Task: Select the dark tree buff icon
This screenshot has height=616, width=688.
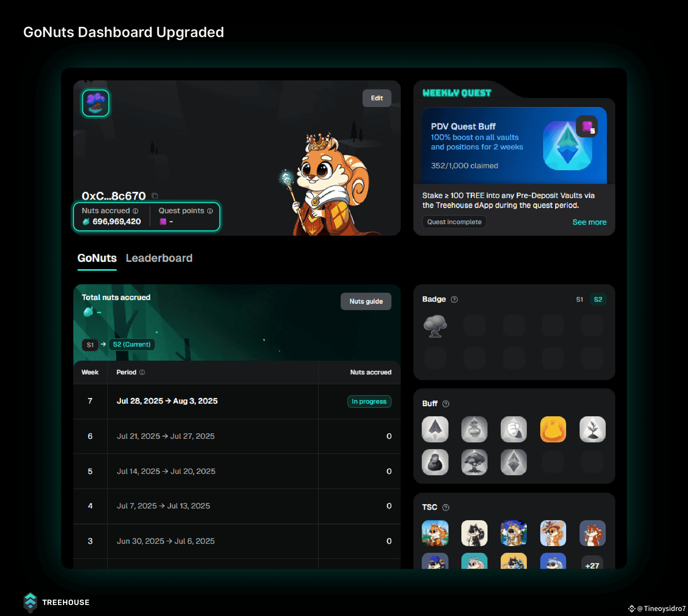Action: tap(474, 462)
